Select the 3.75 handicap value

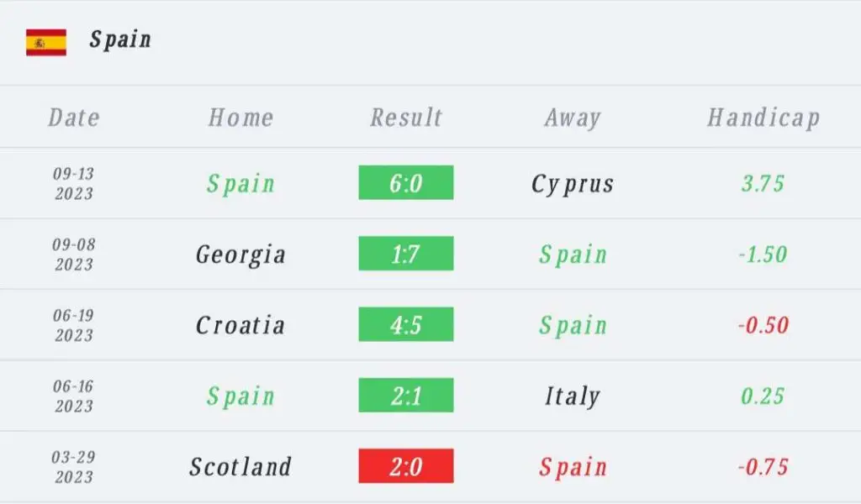tap(763, 183)
